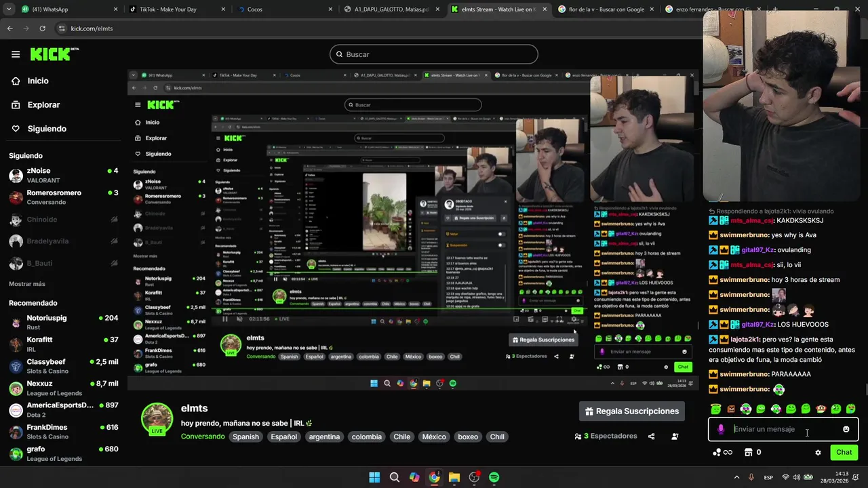Open Romerosromero channel in sidebar

tap(63, 197)
